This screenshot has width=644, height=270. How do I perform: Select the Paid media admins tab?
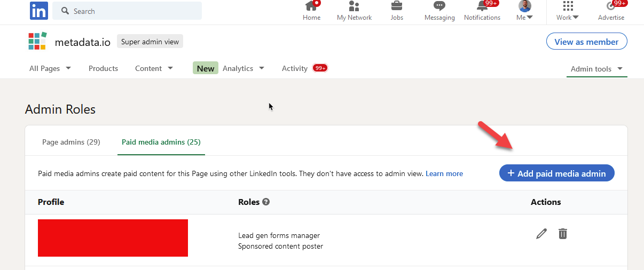coord(161,142)
